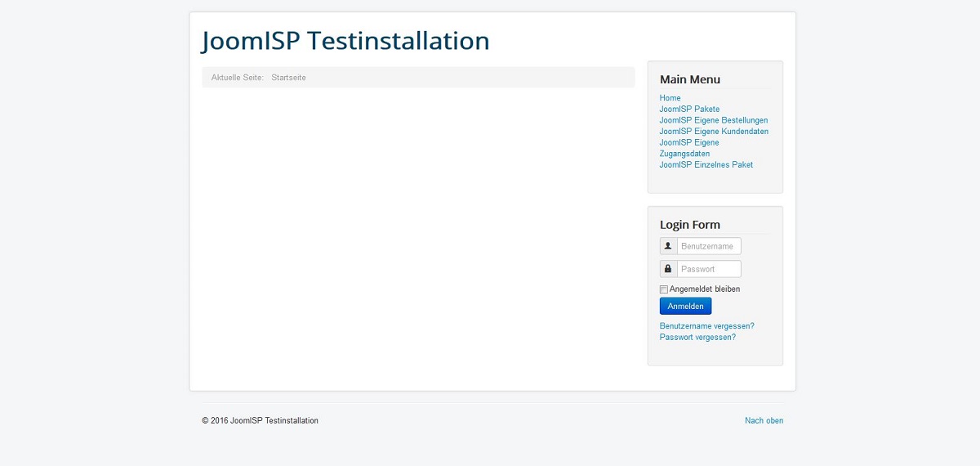Open JoomISP Pakete in Main Menu

pyautogui.click(x=689, y=109)
